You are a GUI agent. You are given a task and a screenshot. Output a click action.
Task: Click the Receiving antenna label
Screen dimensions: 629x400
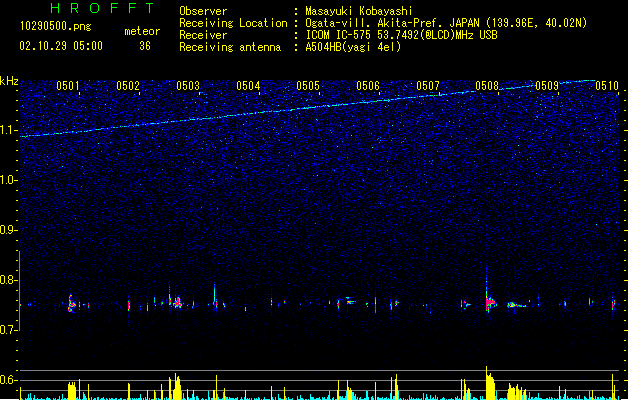point(230,47)
